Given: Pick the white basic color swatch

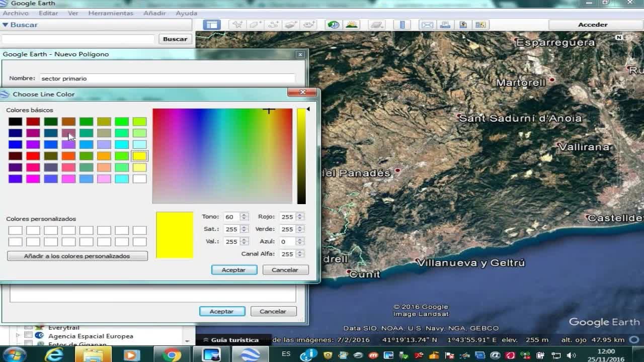Looking at the screenshot, I should pyautogui.click(x=139, y=178).
